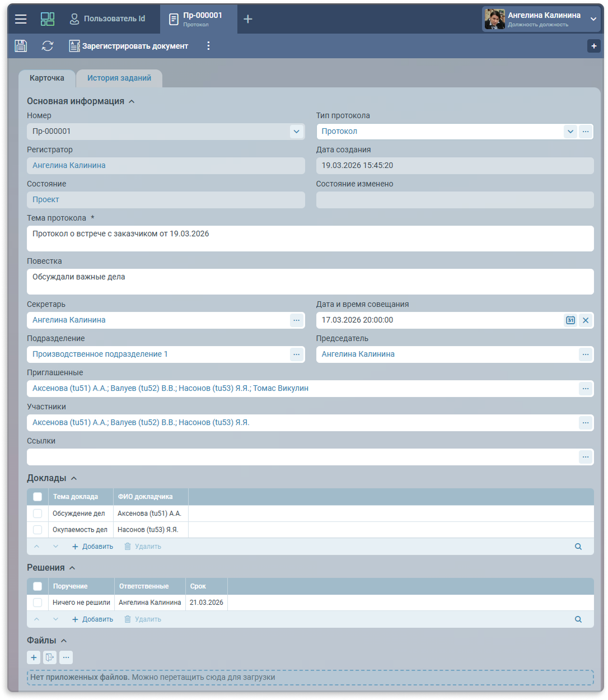608x700 pixels.
Task: Check the Окупаемость дел row checkbox
Action: (38, 530)
